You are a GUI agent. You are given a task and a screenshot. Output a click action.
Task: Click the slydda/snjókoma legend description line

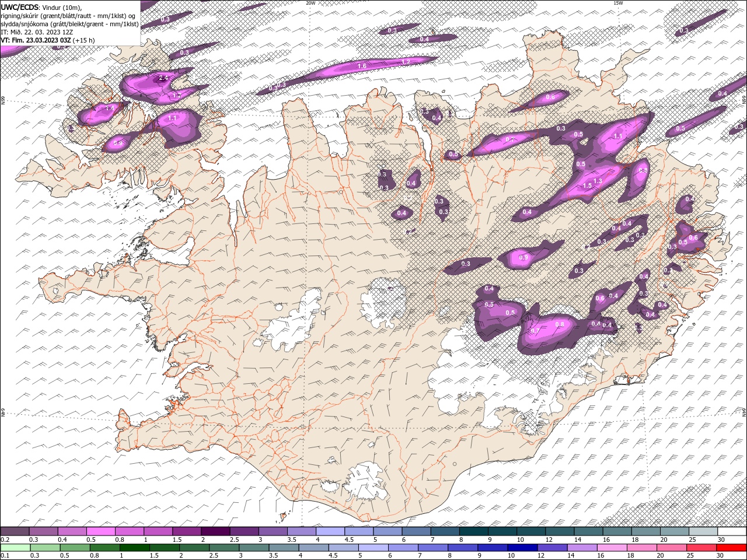(70, 24)
